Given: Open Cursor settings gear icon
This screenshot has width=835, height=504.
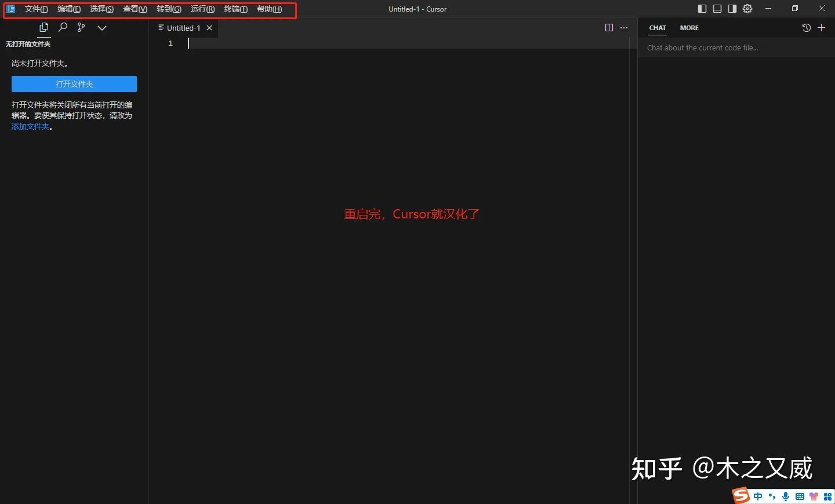Looking at the screenshot, I should click(747, 9).
